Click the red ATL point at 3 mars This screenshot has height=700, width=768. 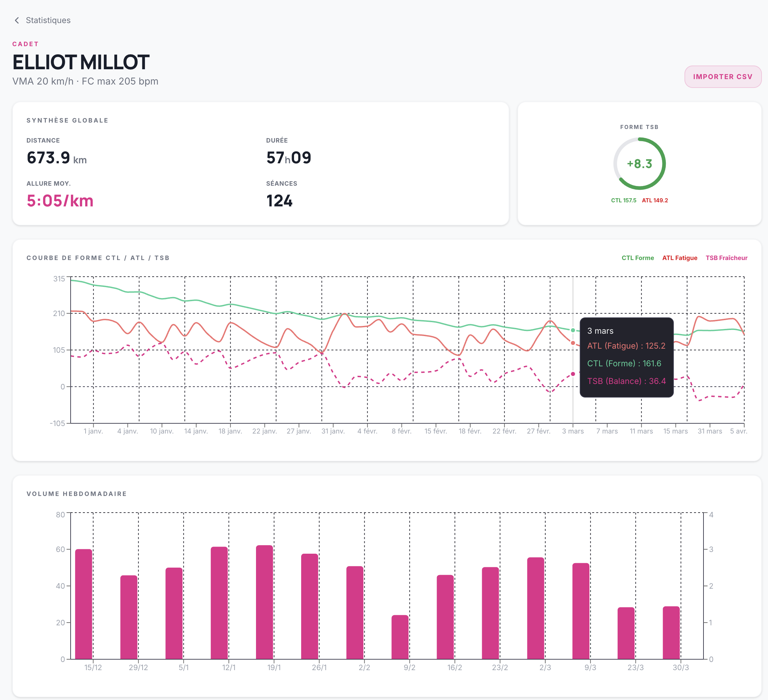[x=572, y=343]
